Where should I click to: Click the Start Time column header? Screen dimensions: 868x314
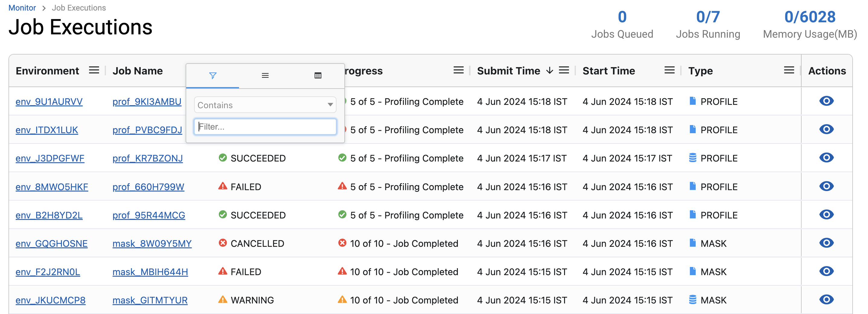point(608,71)
